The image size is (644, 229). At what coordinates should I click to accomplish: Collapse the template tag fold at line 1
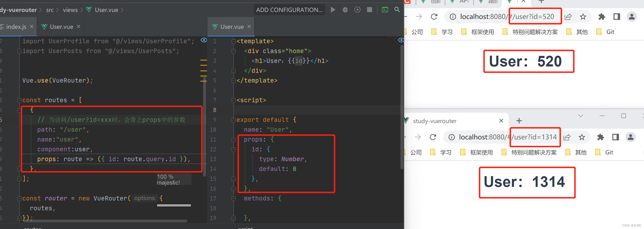click(233, 41)
